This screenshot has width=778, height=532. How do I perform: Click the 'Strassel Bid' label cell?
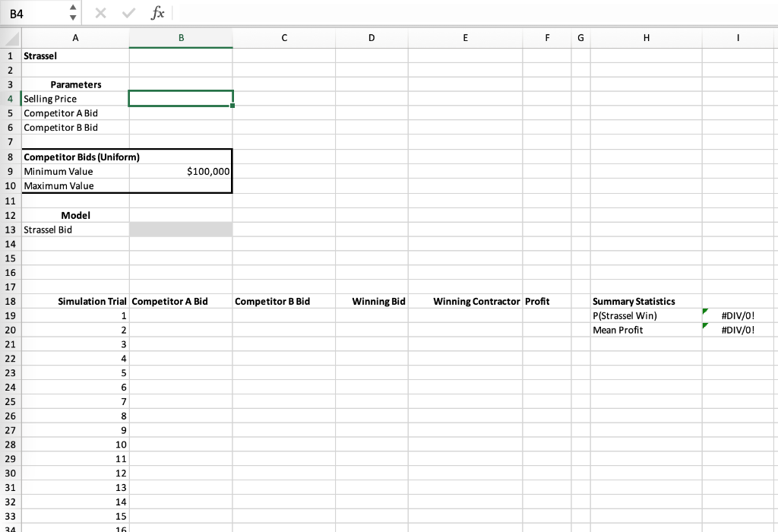75,230
